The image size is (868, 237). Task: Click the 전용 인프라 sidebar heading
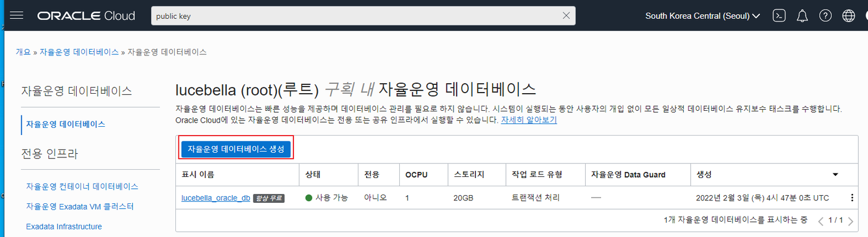50,154
